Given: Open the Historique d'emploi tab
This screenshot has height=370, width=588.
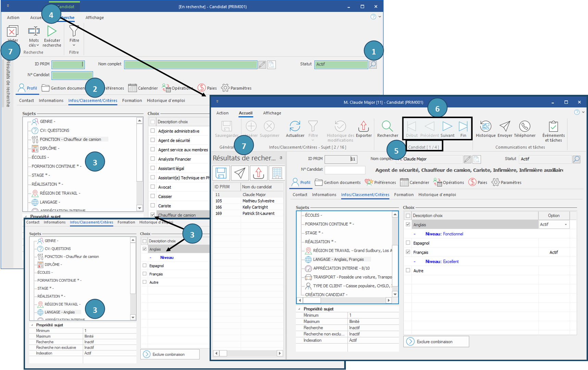Looking at the screenshot, I should tap(437, 195).
